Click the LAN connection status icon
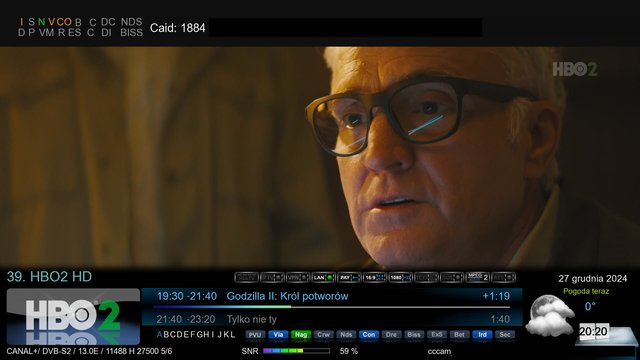This screenshot has width=640, height=360. 323,278
